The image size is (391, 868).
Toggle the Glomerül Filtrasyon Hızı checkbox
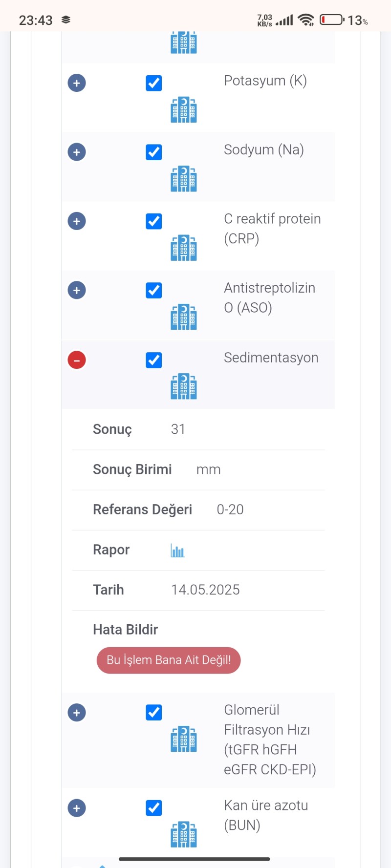(x=154, y=713)
